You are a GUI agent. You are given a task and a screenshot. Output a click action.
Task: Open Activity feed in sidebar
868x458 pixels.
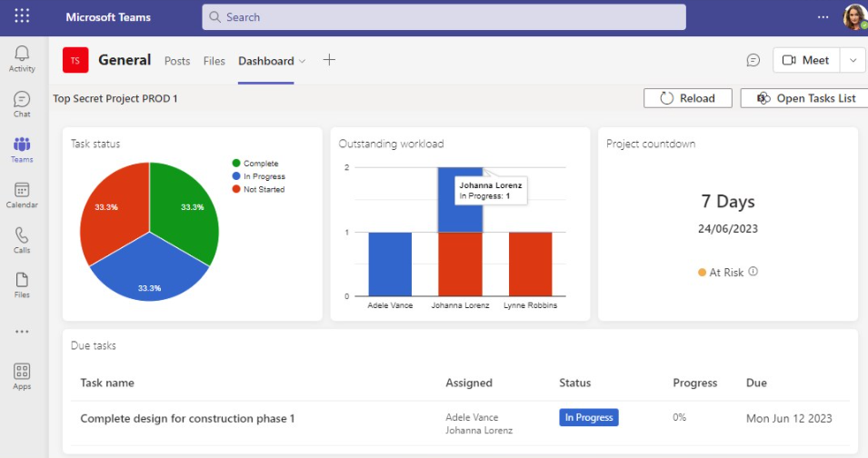click(x=22, y=59)
